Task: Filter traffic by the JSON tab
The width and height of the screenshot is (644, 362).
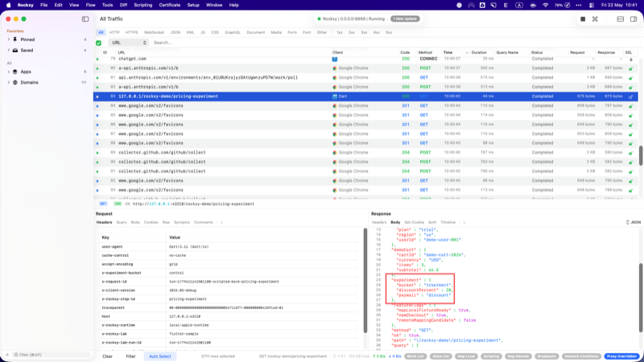Action: [175, 32]
